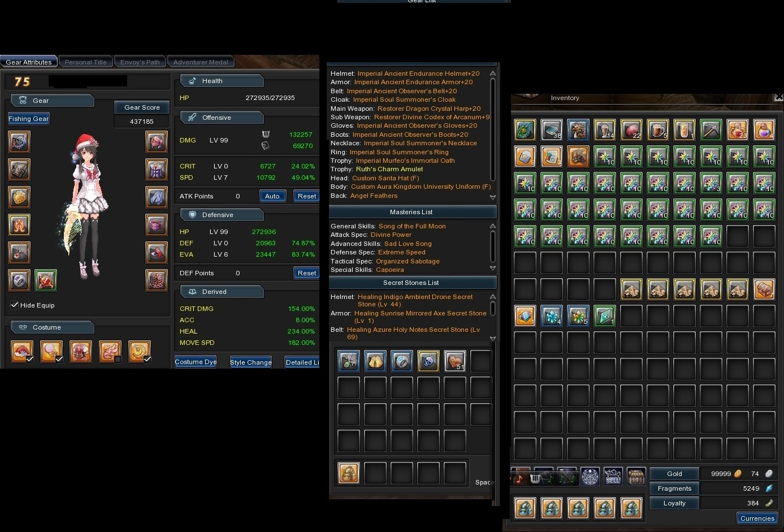784x532 pixels.
Task: Select the lollipop costume icon
Action: click(x=51, y=351)
